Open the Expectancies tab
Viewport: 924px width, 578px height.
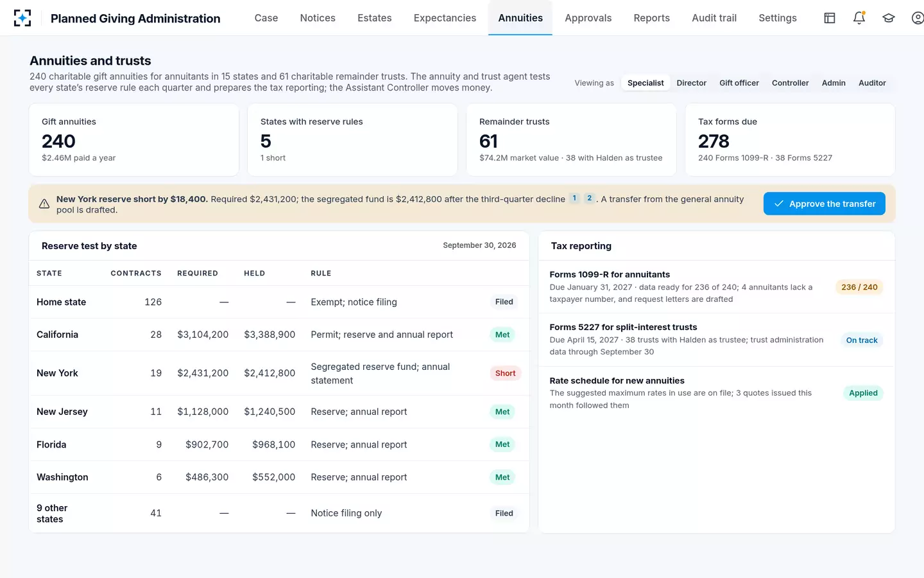click(445, 18)
